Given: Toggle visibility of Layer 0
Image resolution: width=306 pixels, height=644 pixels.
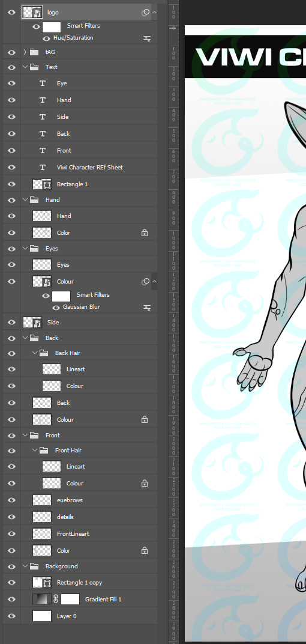Looking at the screenshot, I should coord(11,616).
